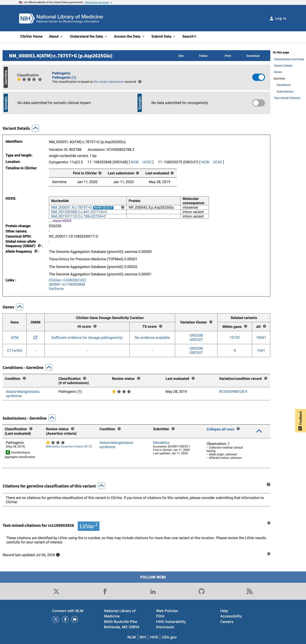
Task: Click help icon beside Review status in Conditions
Action: pyautogui.click(x=139, y=379)
